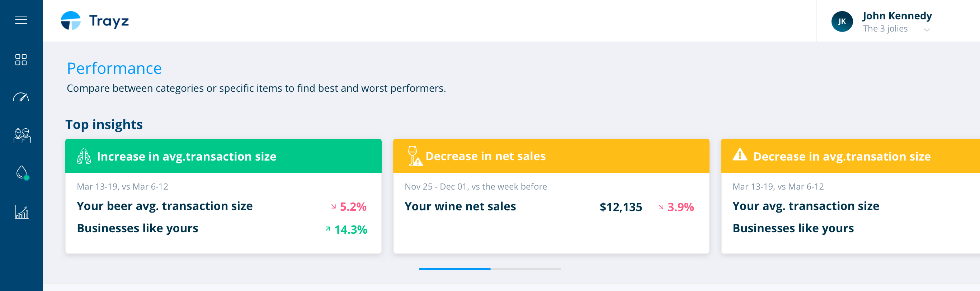
Task: Click the beer bottles icon on green card
Action: pyautogui.click(x=84, y=156)
